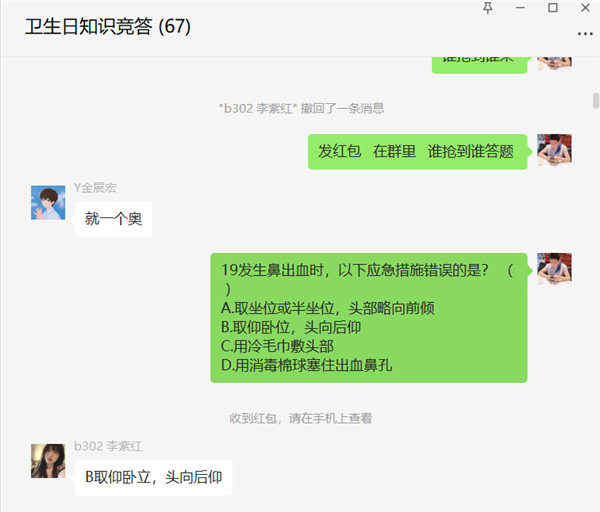
Task: Open Y金展宏's avatar profile
Action: (48, 203)
